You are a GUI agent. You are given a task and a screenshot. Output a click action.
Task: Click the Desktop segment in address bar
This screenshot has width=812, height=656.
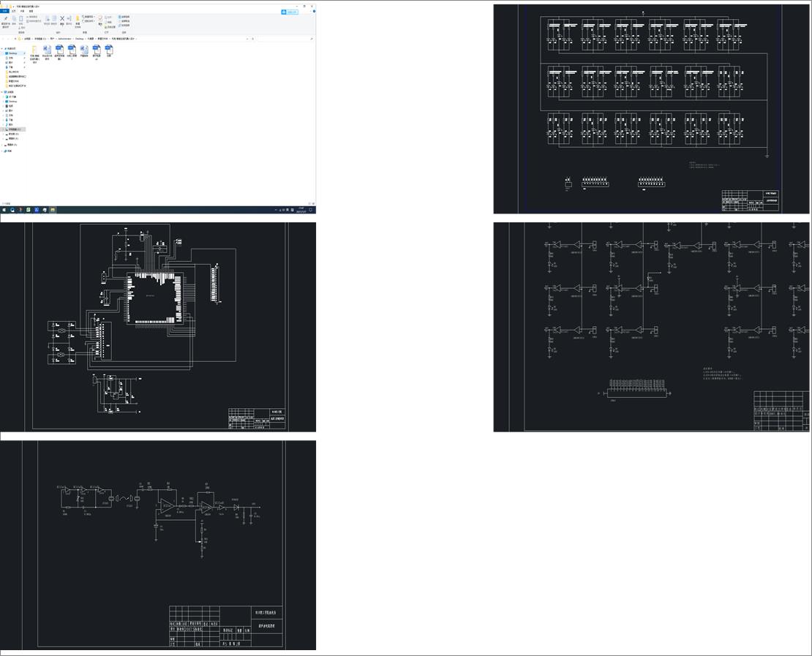tap(79, 39)
